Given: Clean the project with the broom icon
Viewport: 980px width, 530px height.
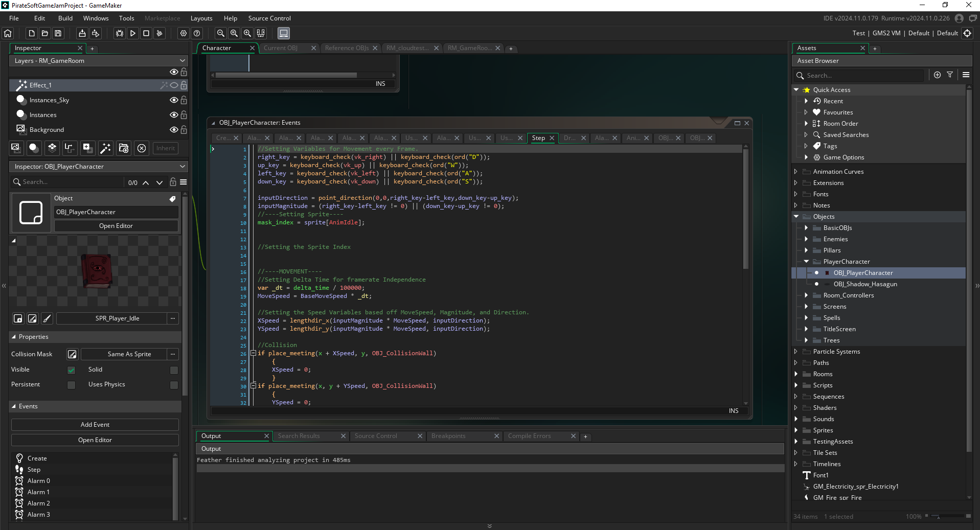Looking at the screenshot, I should [x=159, y=33].
